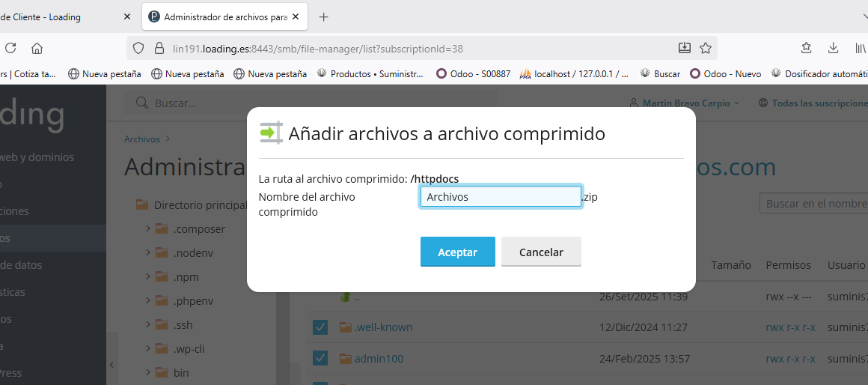
Task: Open the .well-known folder link
Action: 384,327
